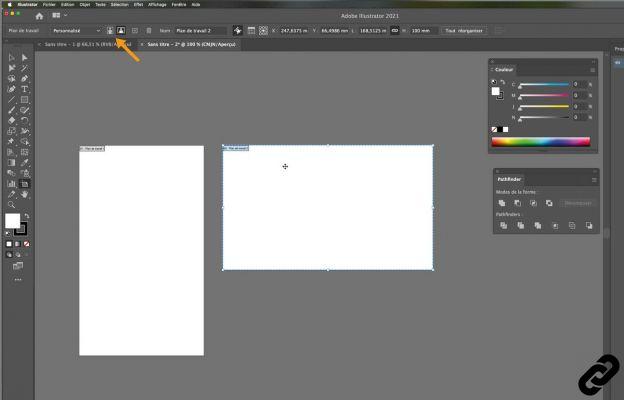The height and width of the screenshot is (400, 624).
Task: Click the Delete Artboard trash icon
Action: coord(149,31)
